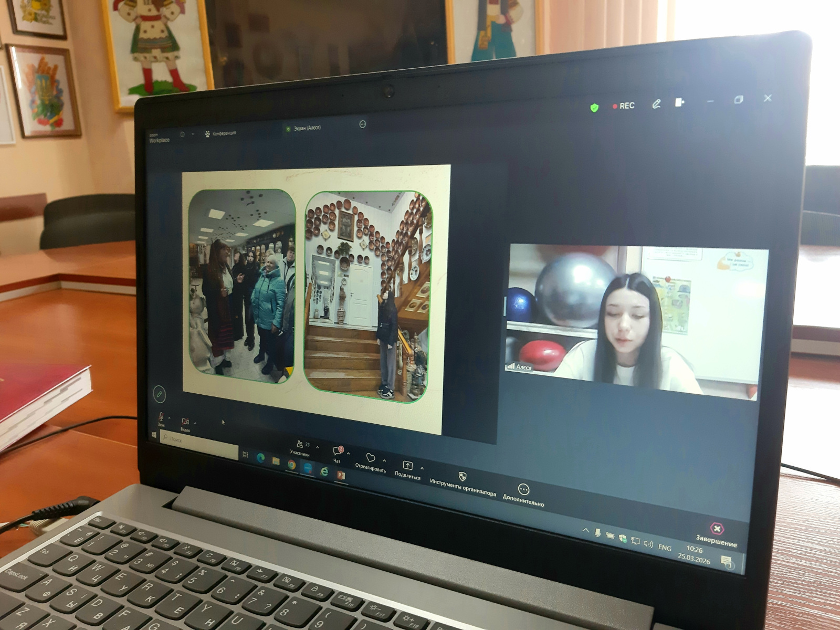Expand the arrow beside Поделиться
This screenshot has height=630, width=840.
click(422, 468)
